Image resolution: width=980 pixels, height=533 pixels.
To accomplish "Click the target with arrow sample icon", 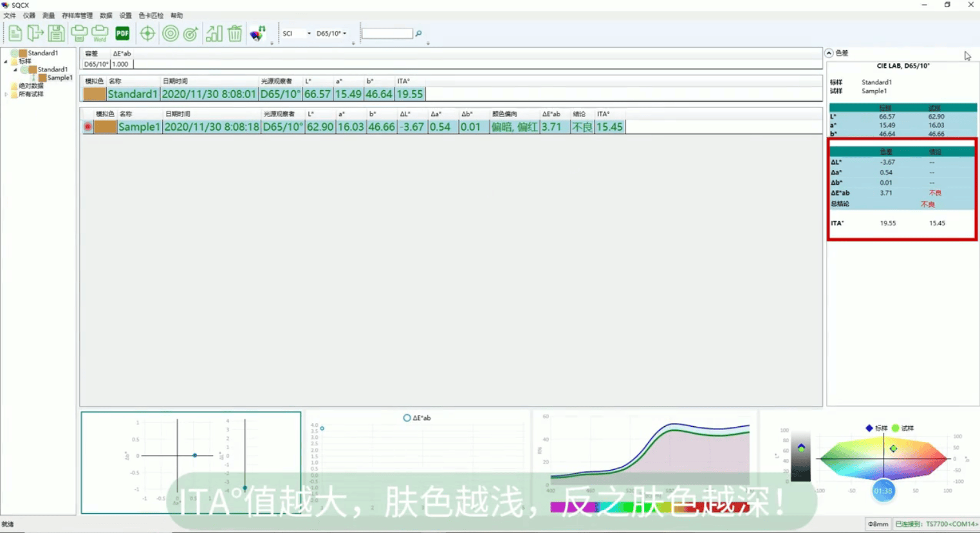I will point(190,33).
